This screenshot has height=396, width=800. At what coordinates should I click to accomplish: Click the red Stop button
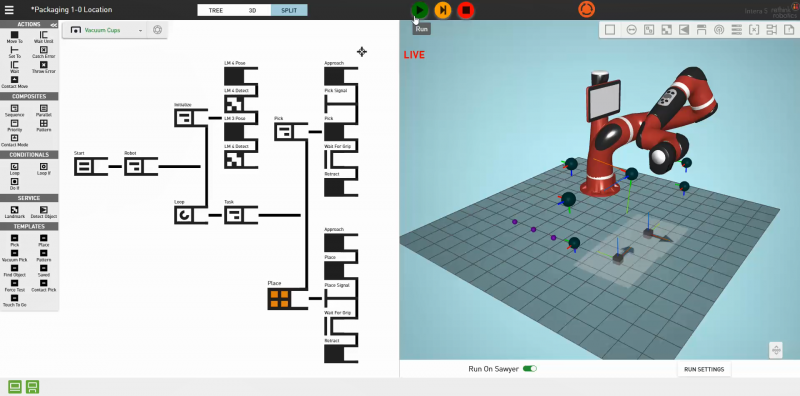(466, 10)
